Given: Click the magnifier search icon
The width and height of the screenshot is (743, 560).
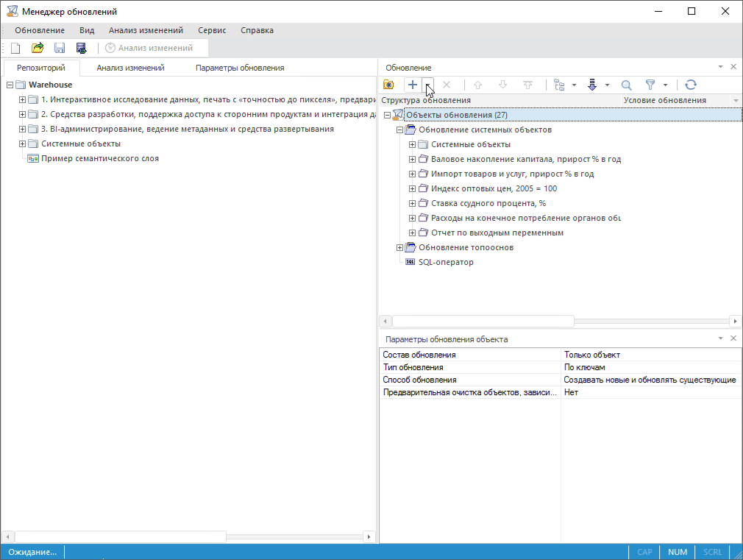Looking at the screenshot, I should click(x=627, y=85).
